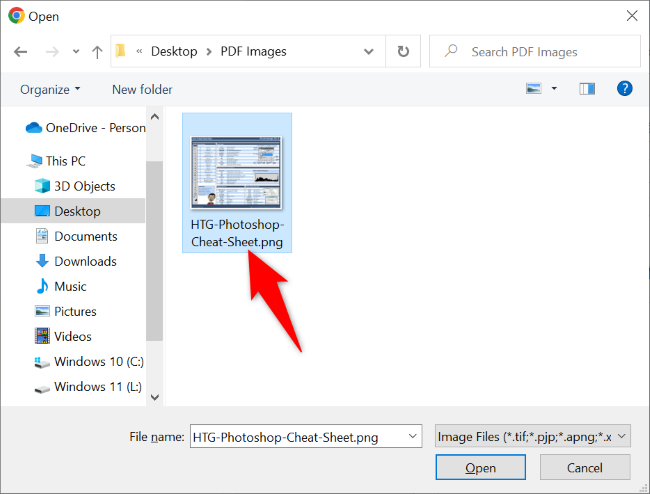Viewport: 650px width, 494px height.
Task: Select HTG-Photoshop-Cheat-Sheet.png thumbnail
Action: click(236, 172)
